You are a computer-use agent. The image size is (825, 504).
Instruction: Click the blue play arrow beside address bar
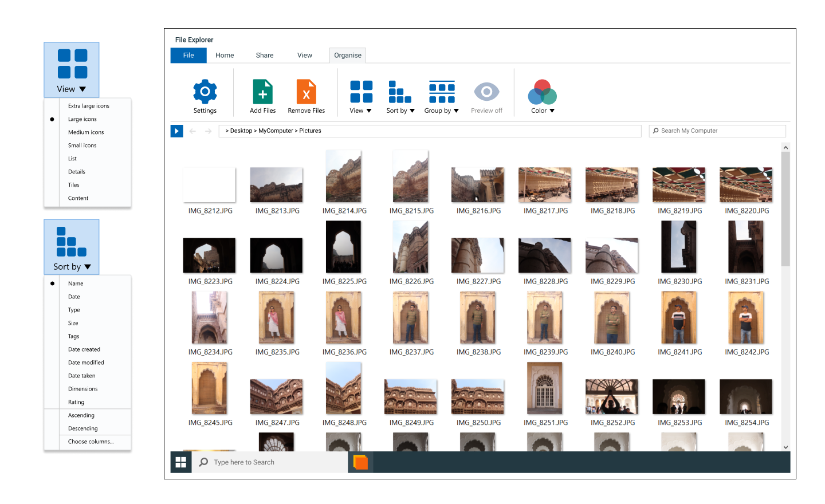coord(176,131)
